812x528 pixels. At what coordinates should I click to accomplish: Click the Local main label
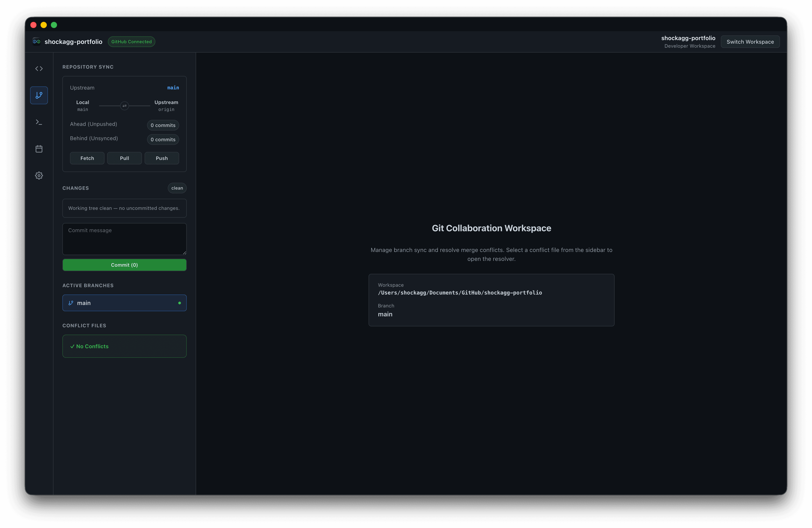tap(83, 106)
